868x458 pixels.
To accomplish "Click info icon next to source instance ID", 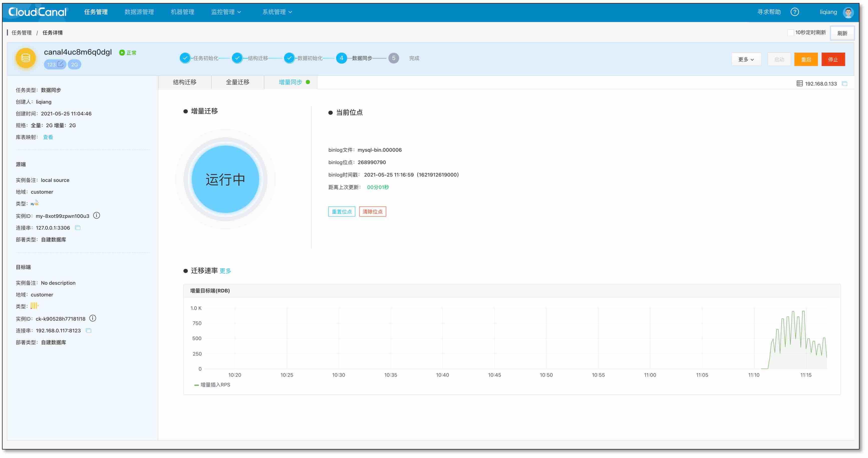I will tap(97, 215).
